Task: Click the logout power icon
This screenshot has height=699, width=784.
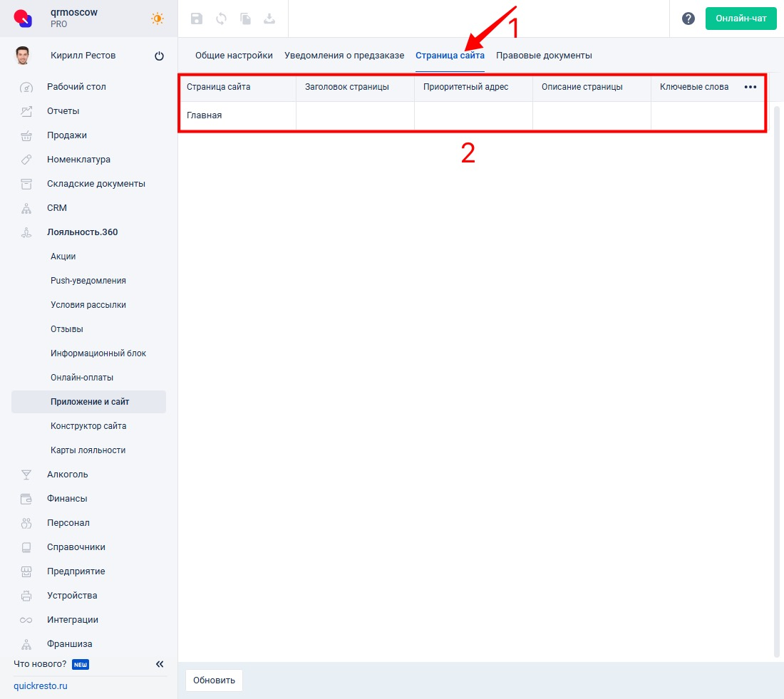Action: coord(159,56)
